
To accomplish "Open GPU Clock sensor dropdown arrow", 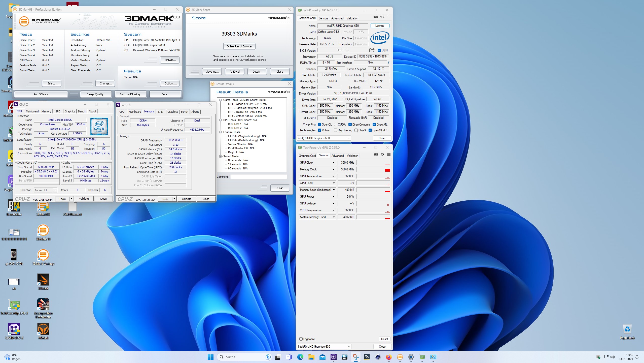I will click(334, 163).
